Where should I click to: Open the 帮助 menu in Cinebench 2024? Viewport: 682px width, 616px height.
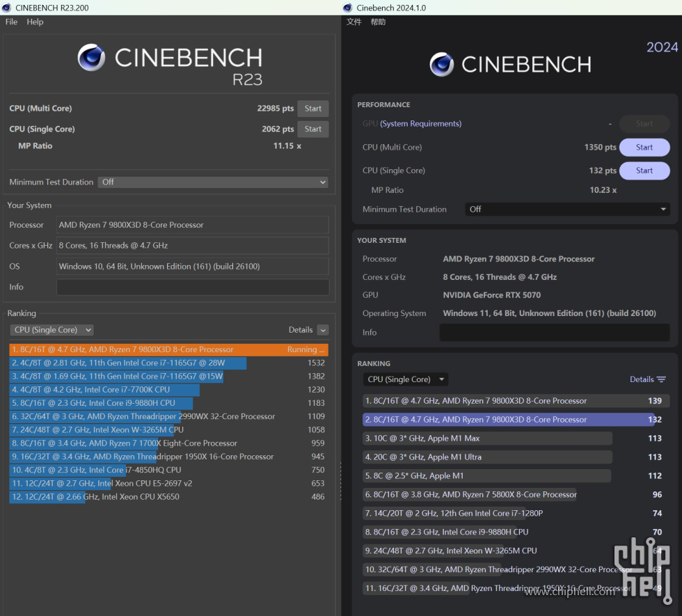(x=378, y=22)
